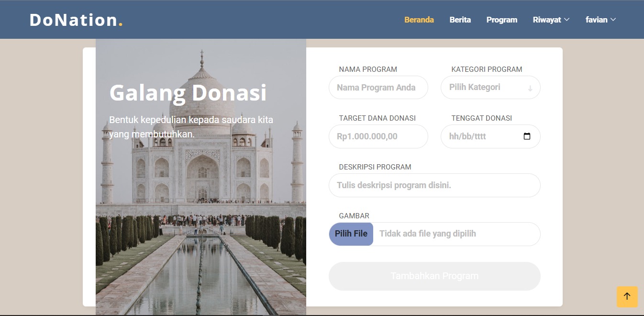Focus the Nama Program Anda field

click(378, 88)
